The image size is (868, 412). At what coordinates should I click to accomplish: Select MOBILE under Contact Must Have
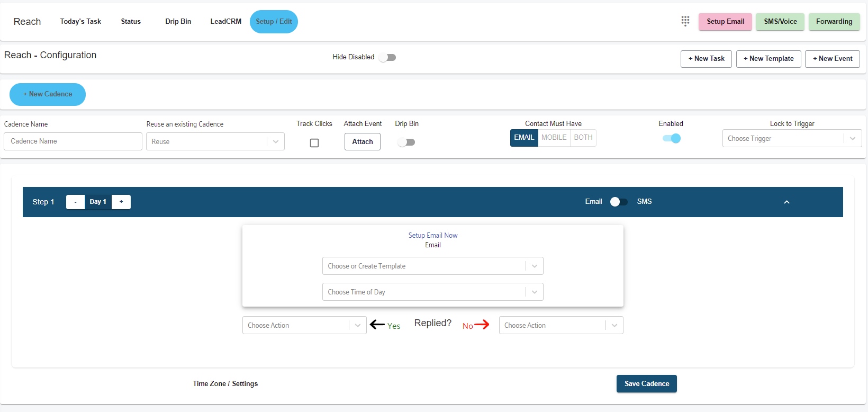(x=554, y=138)
